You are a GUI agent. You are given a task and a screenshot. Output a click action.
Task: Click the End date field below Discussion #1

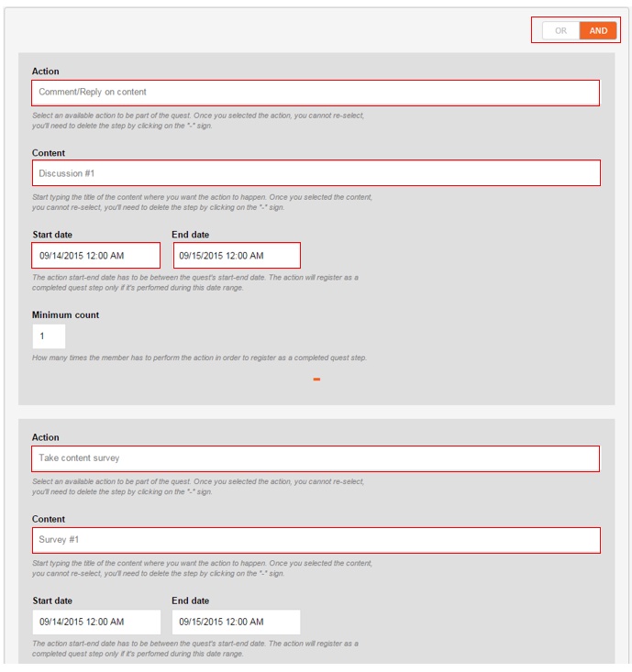pyautogui.click(x=237, y=256)
